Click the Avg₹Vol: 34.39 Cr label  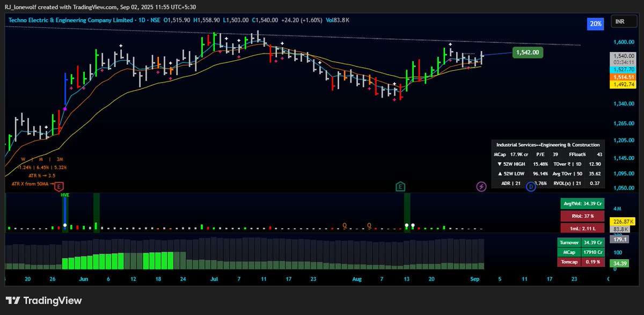pyautogui.click(x=582, y=204)
